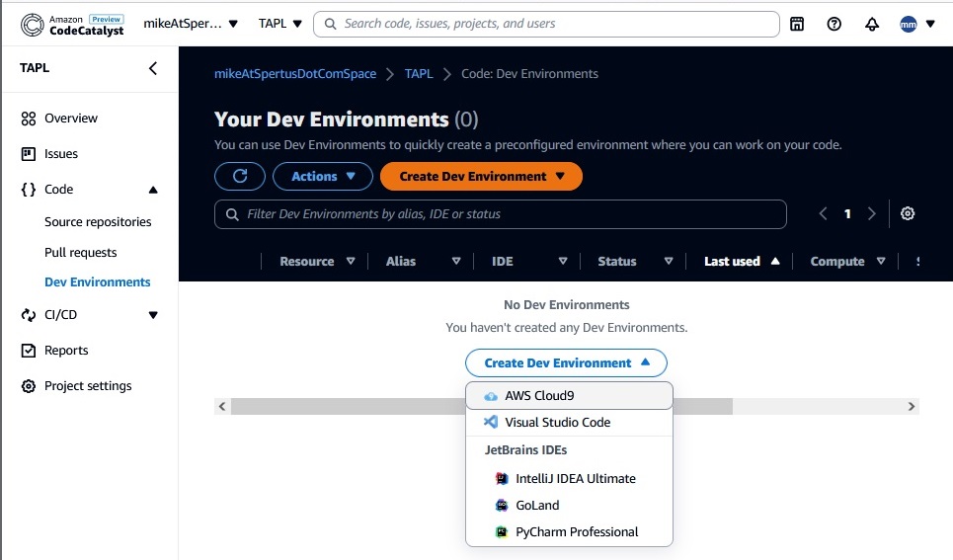Select Dev Environments in sidebar
This screenshot has width=953, height=560.
pos(97,282)
